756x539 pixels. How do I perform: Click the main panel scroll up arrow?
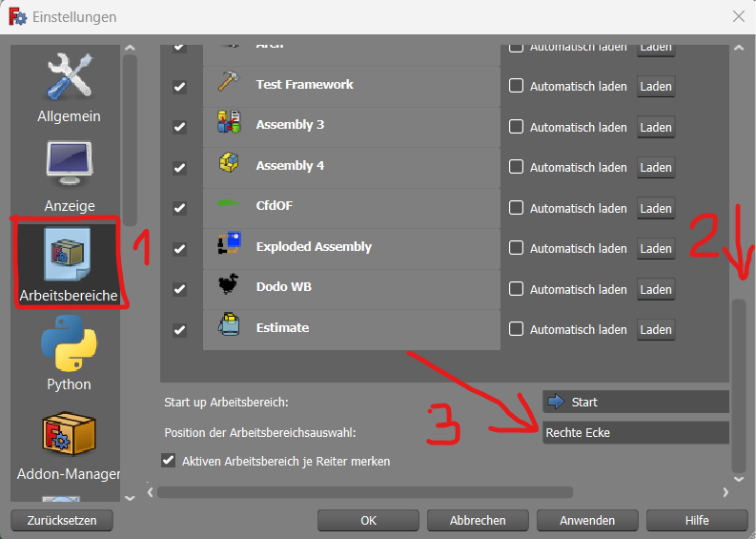pos(739,48)
